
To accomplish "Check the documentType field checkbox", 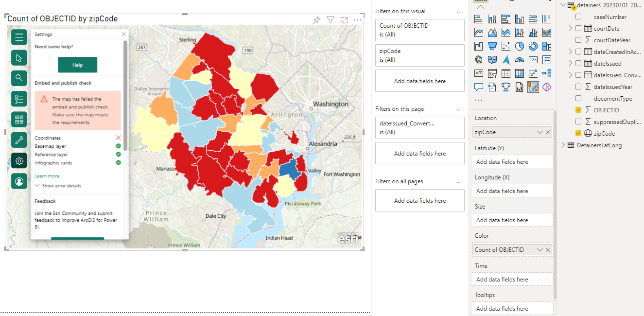I will (x=578, y=98).
